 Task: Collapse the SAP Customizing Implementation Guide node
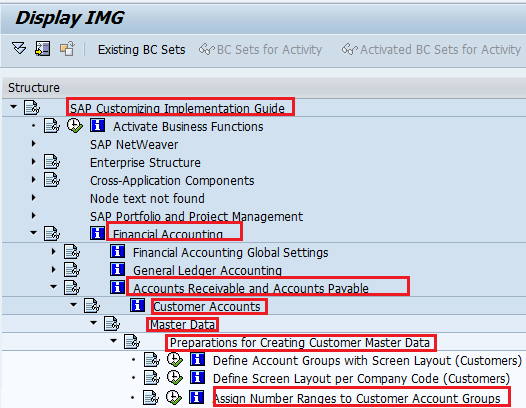pos(13,107)
